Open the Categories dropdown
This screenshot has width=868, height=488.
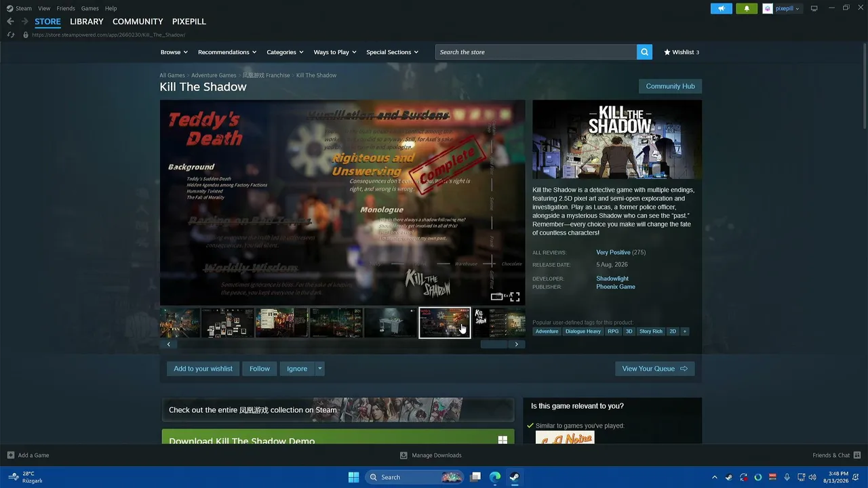(x=285, y=52)
